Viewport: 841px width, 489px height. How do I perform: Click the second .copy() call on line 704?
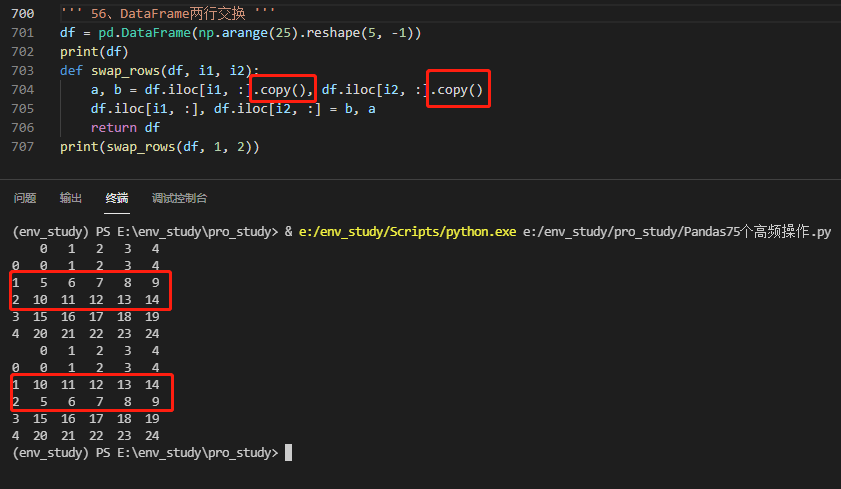tap(456, 90)
